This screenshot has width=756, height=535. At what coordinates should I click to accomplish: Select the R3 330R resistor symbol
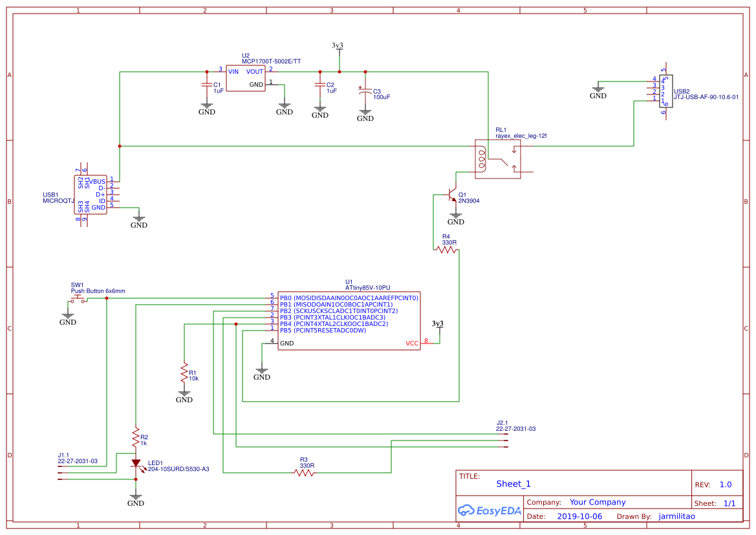pyautogui.click(x=304, y=473)
